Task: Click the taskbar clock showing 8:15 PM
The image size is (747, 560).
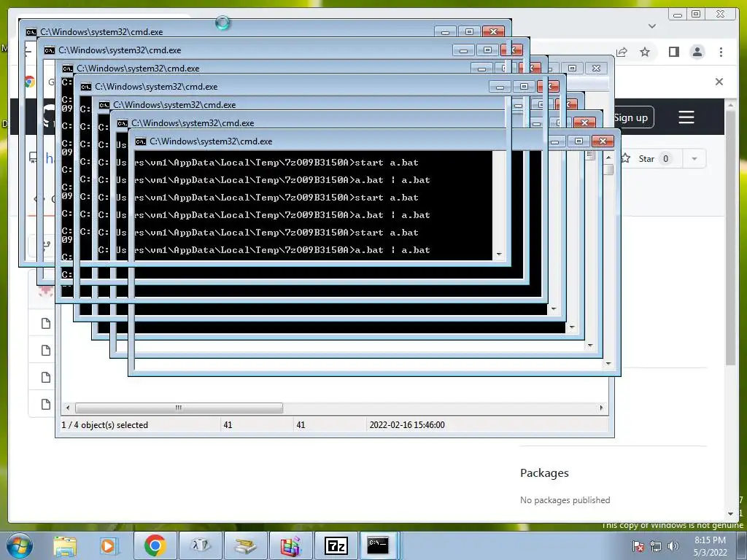Action: 710,545
